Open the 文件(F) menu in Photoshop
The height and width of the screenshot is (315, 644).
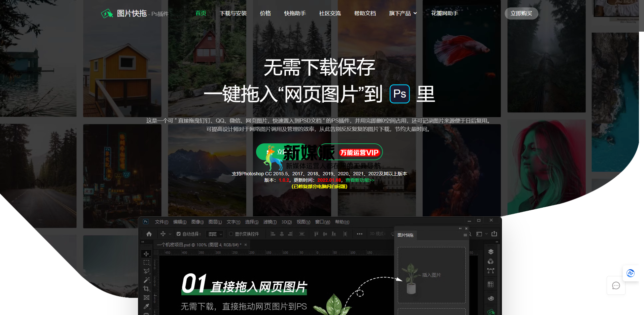(162, 222)
